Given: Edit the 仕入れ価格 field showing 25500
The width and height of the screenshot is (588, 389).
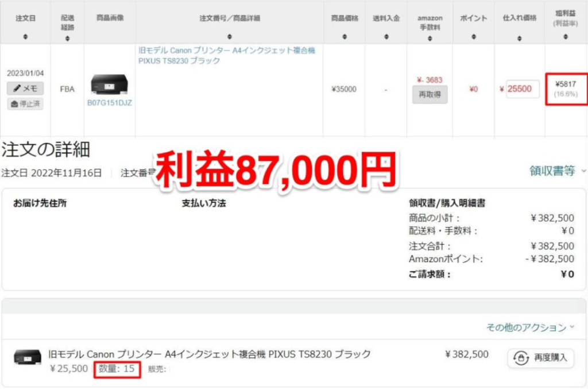Looking at the screenshot, I should [523, 89].
